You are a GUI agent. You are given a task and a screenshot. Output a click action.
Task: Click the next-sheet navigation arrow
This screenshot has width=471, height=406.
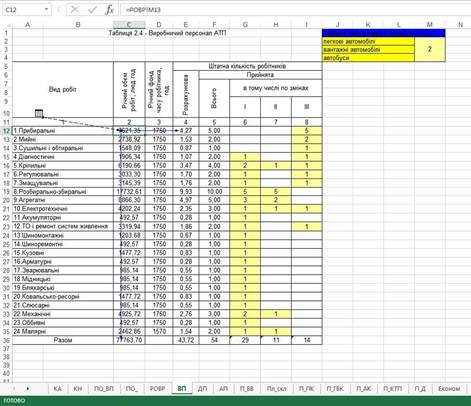(28, 389)
